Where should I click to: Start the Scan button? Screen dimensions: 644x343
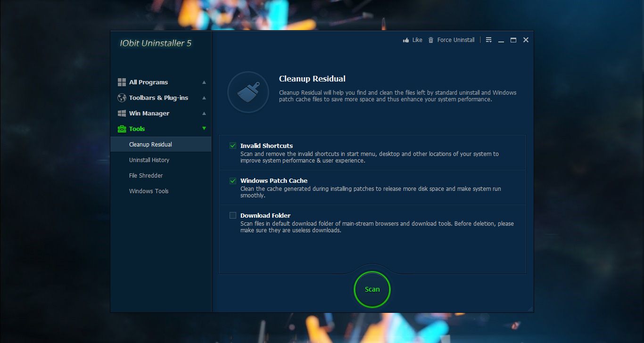pyautogui.click(x=372, y=289)
